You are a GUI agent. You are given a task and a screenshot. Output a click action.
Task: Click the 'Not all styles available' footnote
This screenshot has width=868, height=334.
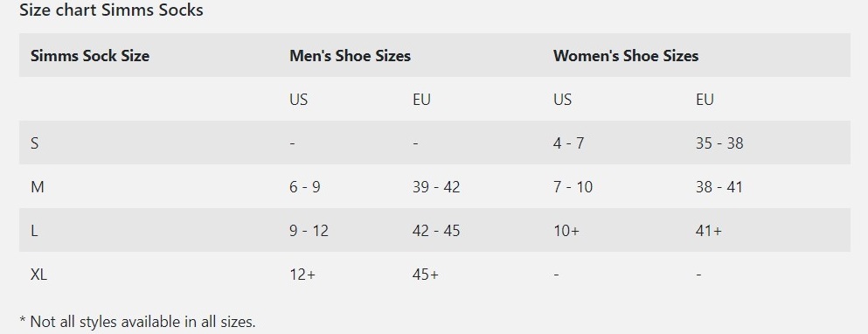(138, 322)
